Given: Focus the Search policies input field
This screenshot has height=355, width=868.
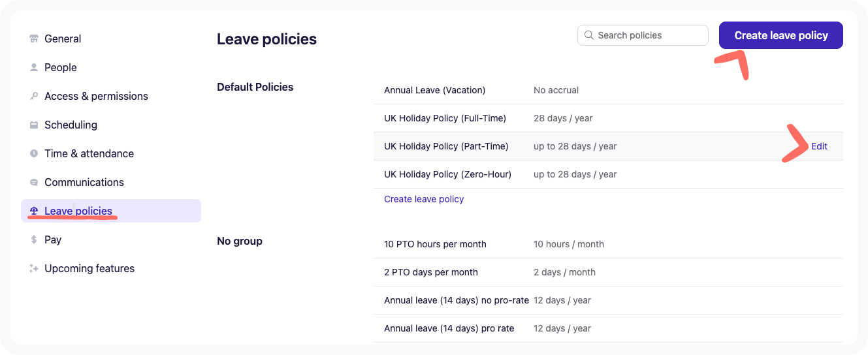Looking at the screenshot, I should click(x=649, y=35).
